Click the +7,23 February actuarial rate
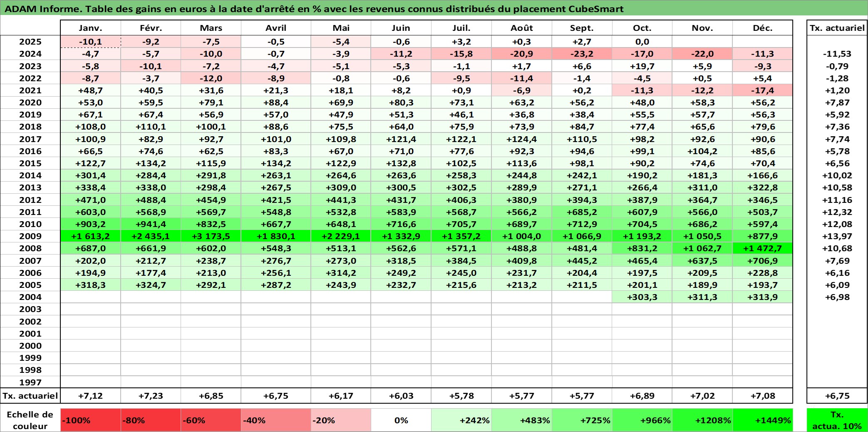Viewport: 868px width, 432px height. 151,396
